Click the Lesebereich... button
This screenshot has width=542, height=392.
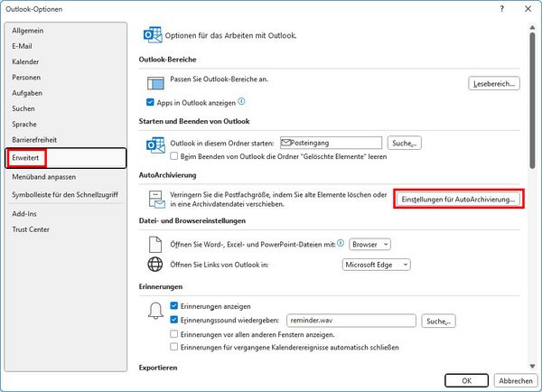494,84
